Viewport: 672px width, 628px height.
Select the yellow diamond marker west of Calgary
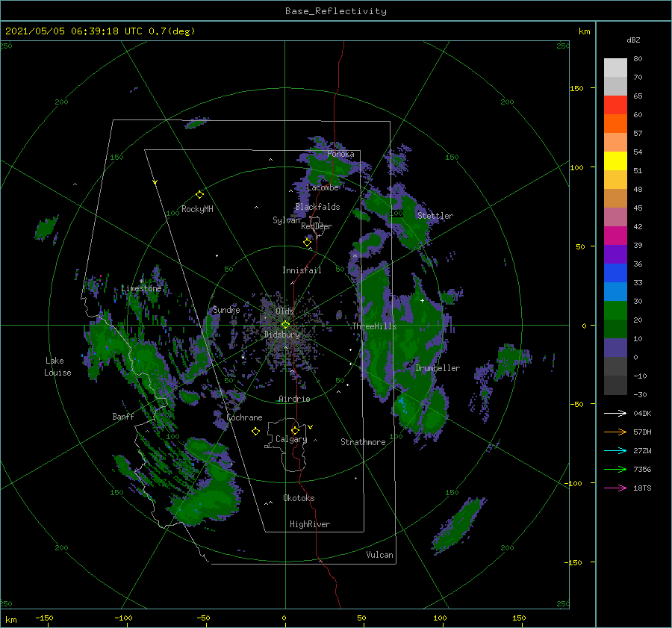255,432
